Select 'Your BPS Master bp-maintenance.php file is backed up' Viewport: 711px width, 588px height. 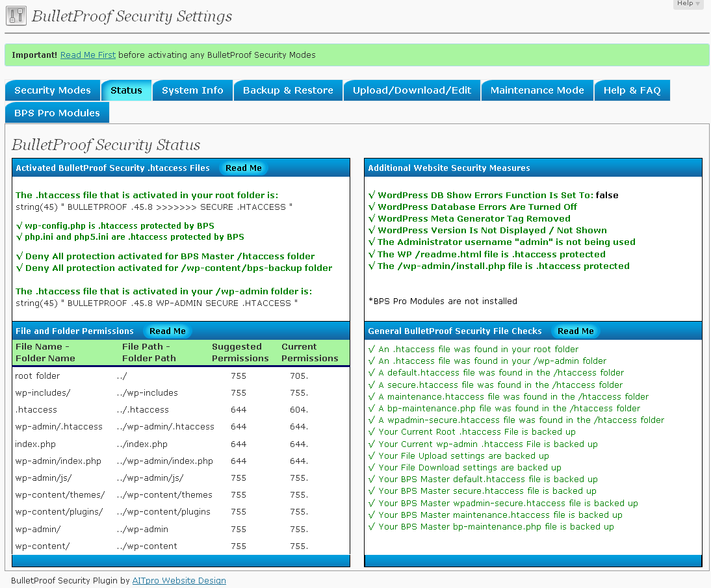coord(491,527)
